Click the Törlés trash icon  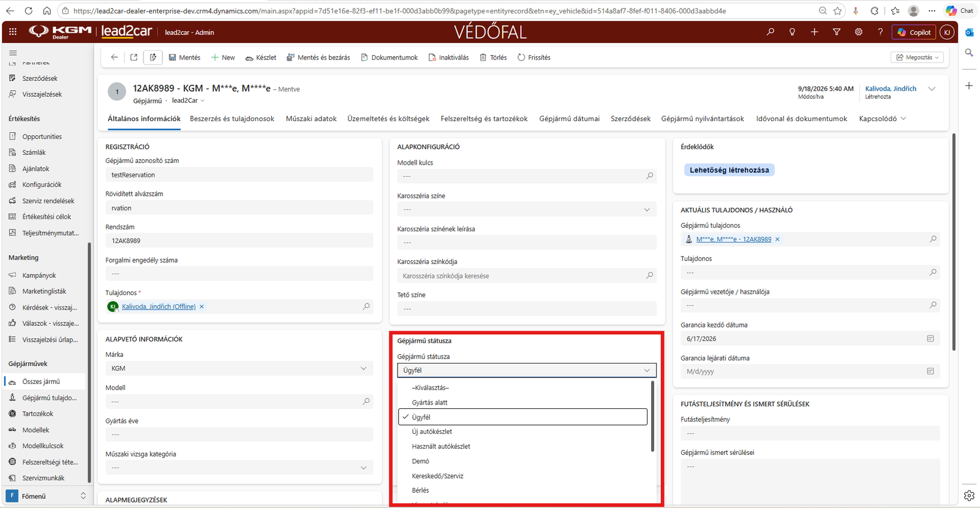tap(483, 58)
